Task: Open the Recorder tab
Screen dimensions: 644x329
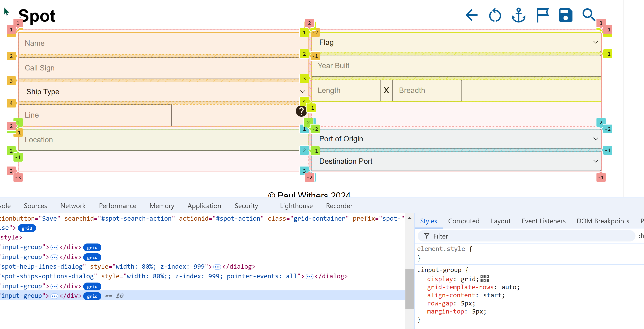Action: tap(339, 206)
